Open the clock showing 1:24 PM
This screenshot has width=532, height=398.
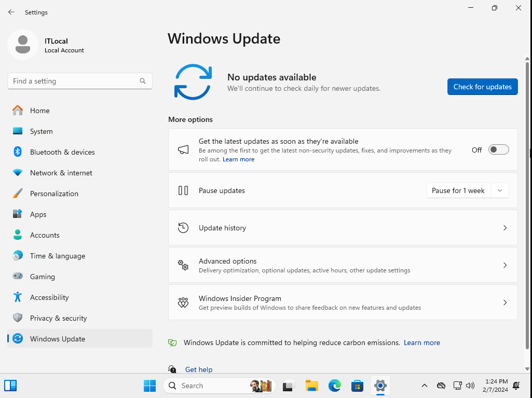496,386
